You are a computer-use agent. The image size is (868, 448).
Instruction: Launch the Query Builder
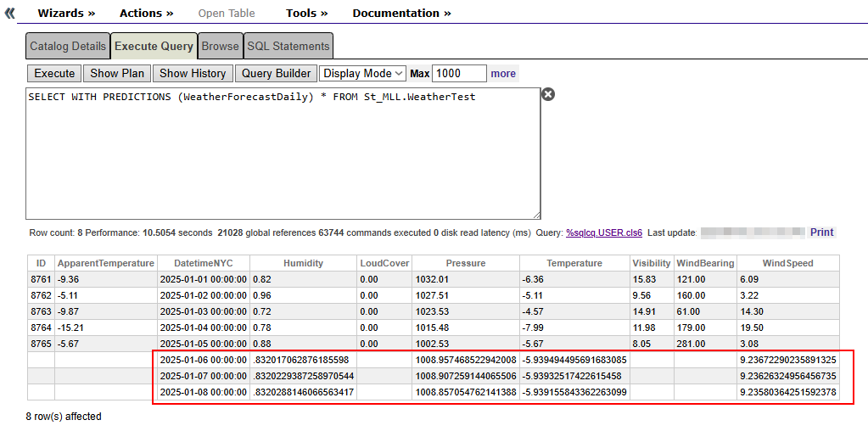(276, 74)
